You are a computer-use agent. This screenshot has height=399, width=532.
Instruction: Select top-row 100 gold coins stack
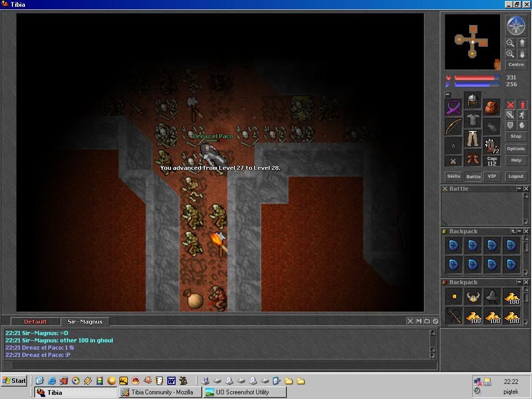(512, 297)
